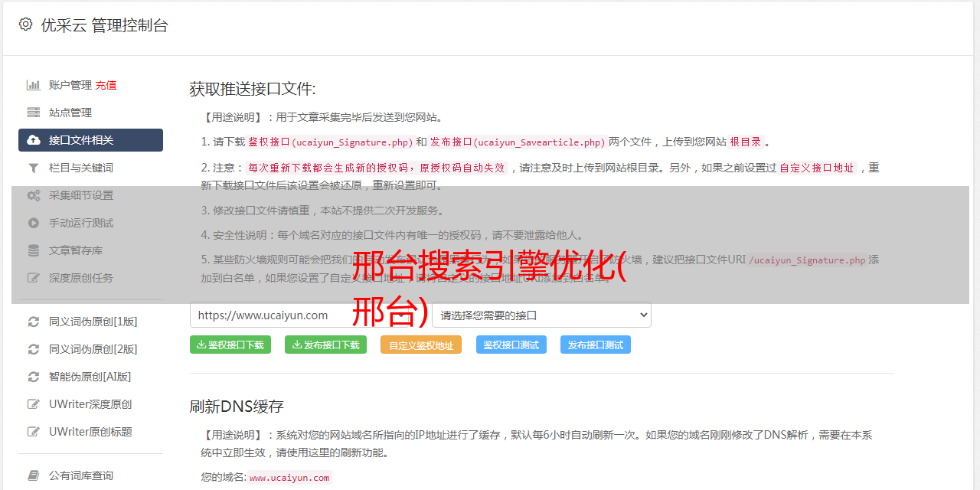Viewport: 980px width, 490px height.
Task: Open UWriter深度原创 menu entry
Action: [x=90, y=404]
